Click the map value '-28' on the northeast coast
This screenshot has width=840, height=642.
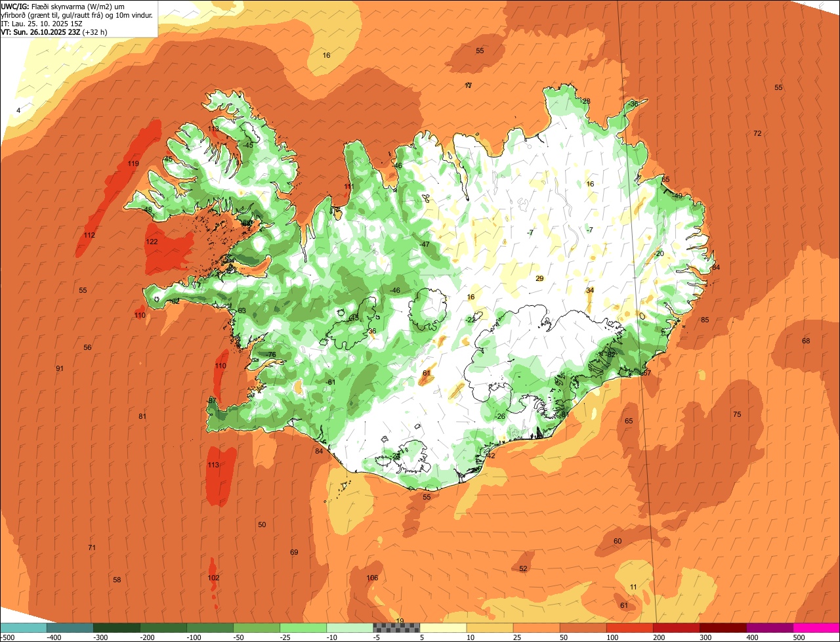585,101
